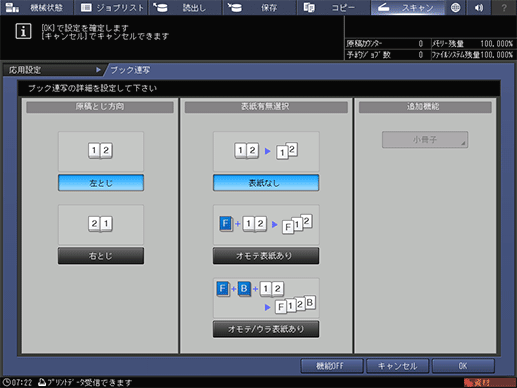Click the 07:22 time readout
The height and width of the screenshot is (388, 517).
point(22,382)
